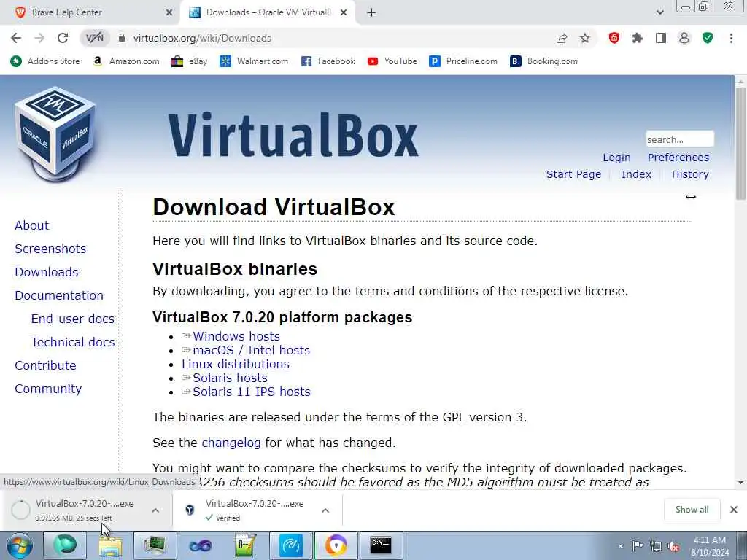Open the Linux distributions link
The height and width of the screenshot is (560, 747).
(x=236, y=364)
